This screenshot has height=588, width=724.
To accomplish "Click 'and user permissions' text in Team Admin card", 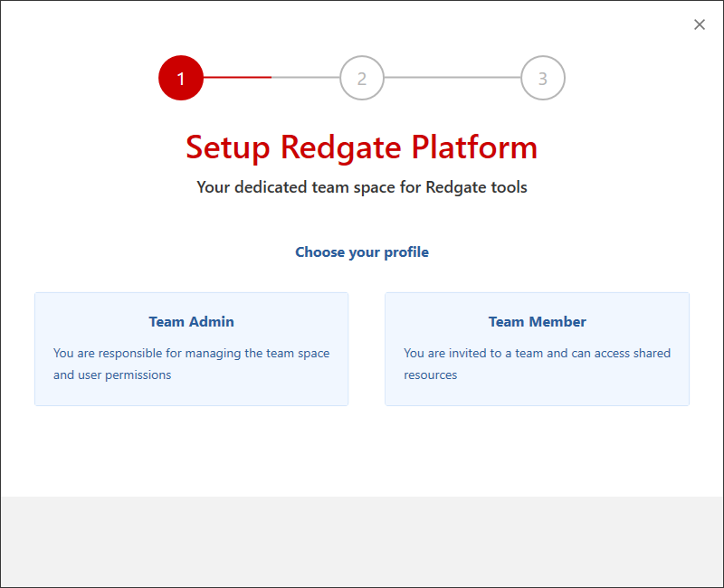I will coord(112,375).
